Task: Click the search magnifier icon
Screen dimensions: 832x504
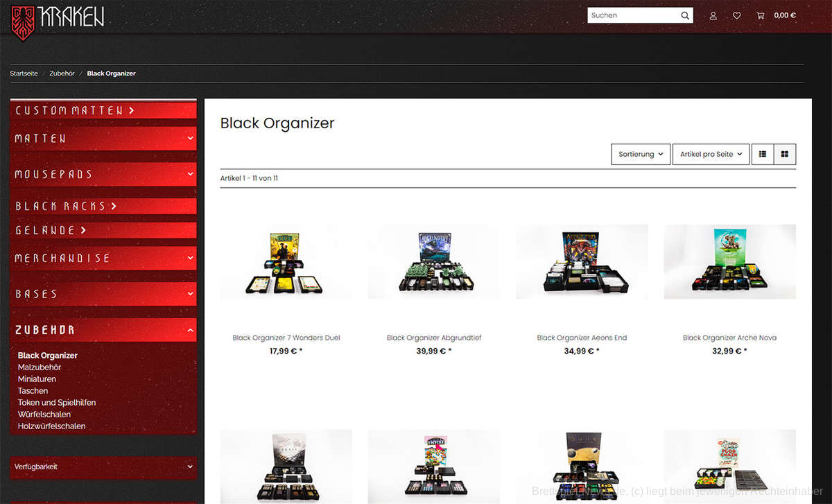Action: point(685,15)
